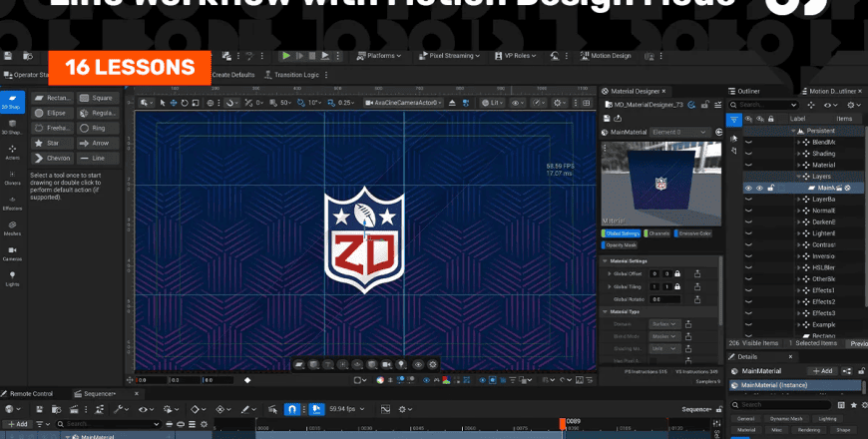868x439 pixels.
Task: Open the Cloners palette category
Action: tap(12, 179)
